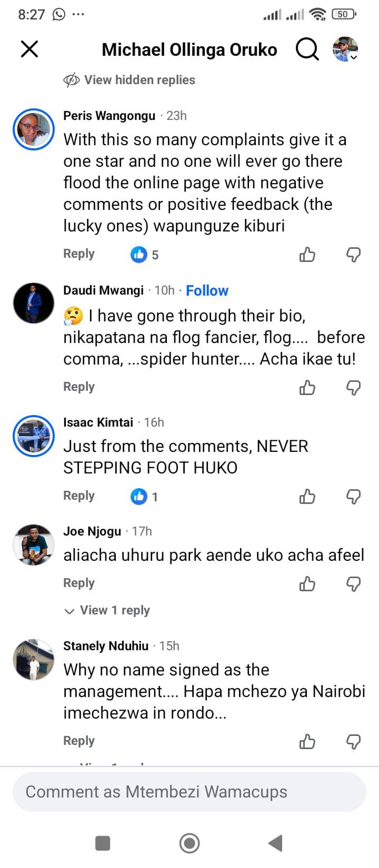
Task: Open the search magnifier icon
Action: click(307, 49)
